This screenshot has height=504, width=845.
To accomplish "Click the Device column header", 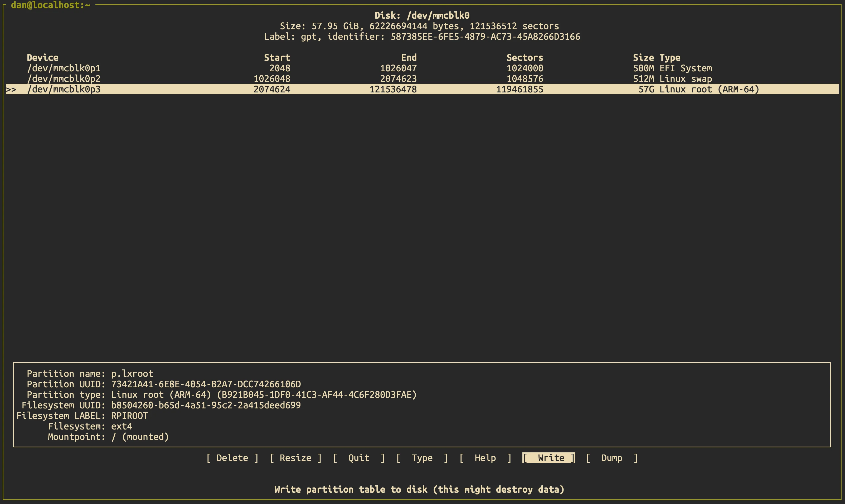I will click(x=42, y=58).
